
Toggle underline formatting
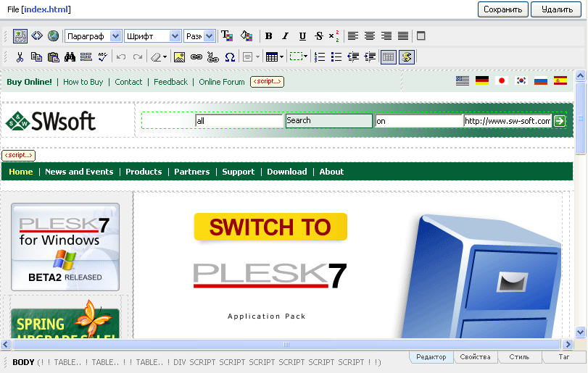click(302, 36)
